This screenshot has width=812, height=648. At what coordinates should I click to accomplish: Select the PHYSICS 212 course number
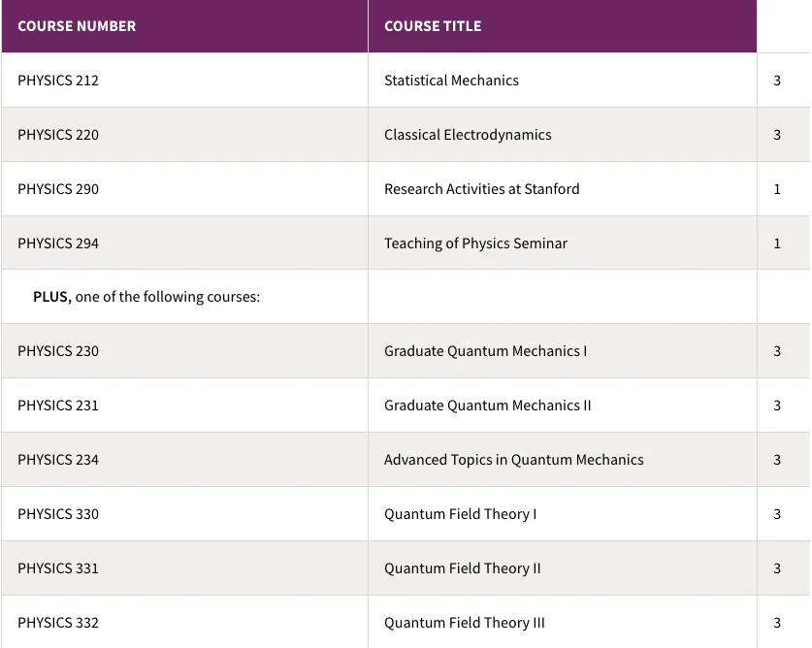(58, 81)
